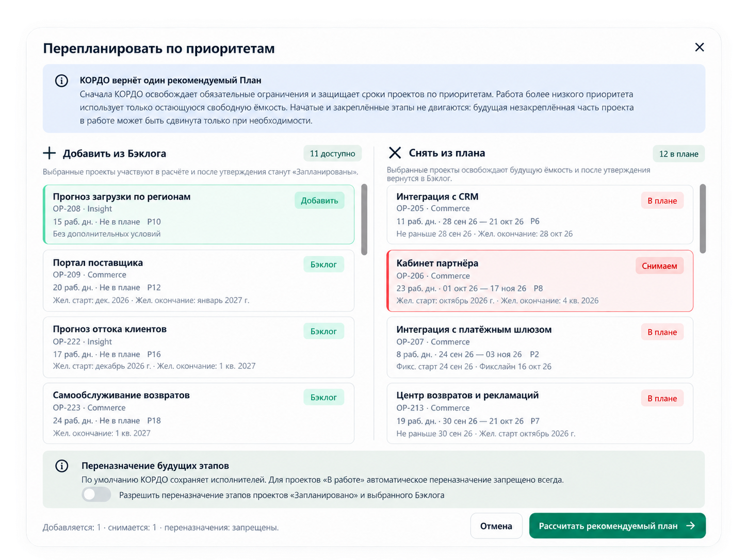
Task: Click Добавить badge on Прогноз загрузки по регионам
Action: click(x=319, y=201)
